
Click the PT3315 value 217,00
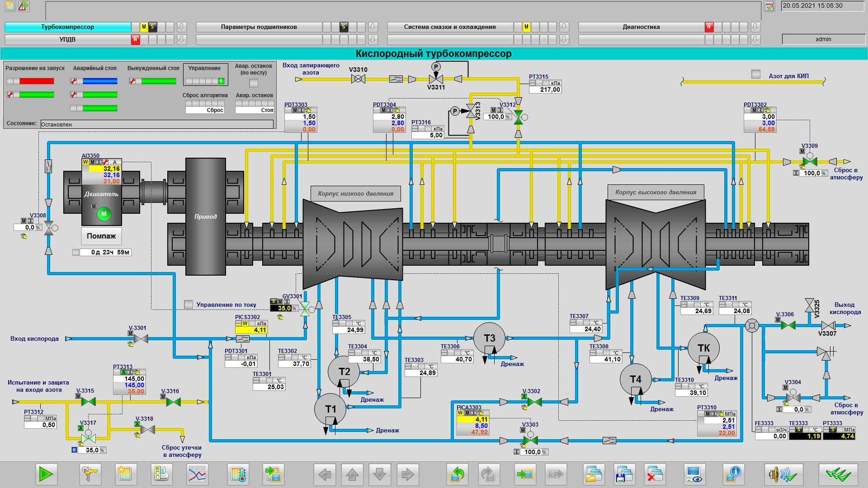[545, 89]
